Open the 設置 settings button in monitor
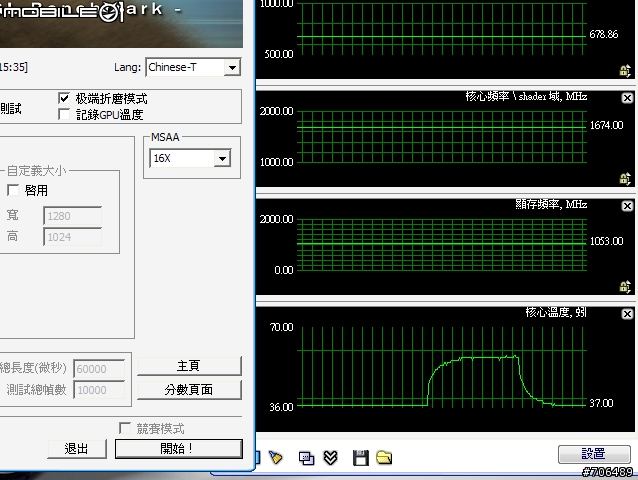The height and width of the screenshot is (480, 638). (x=594, y=454)
